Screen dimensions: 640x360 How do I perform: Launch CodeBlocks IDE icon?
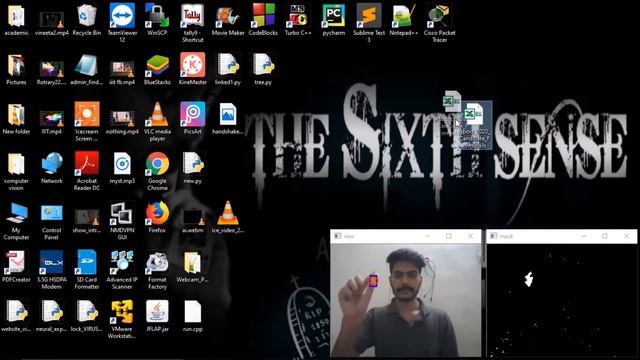[x=263, y=20]
